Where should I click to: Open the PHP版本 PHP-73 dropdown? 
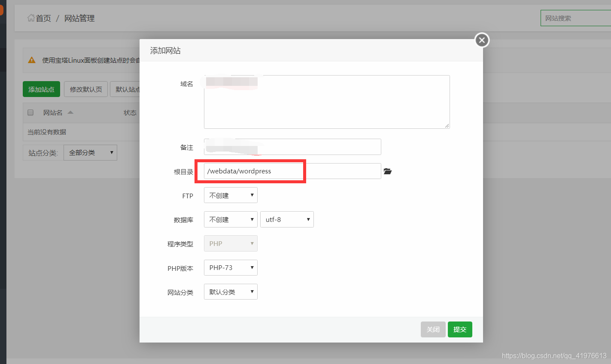coord(231,268)
